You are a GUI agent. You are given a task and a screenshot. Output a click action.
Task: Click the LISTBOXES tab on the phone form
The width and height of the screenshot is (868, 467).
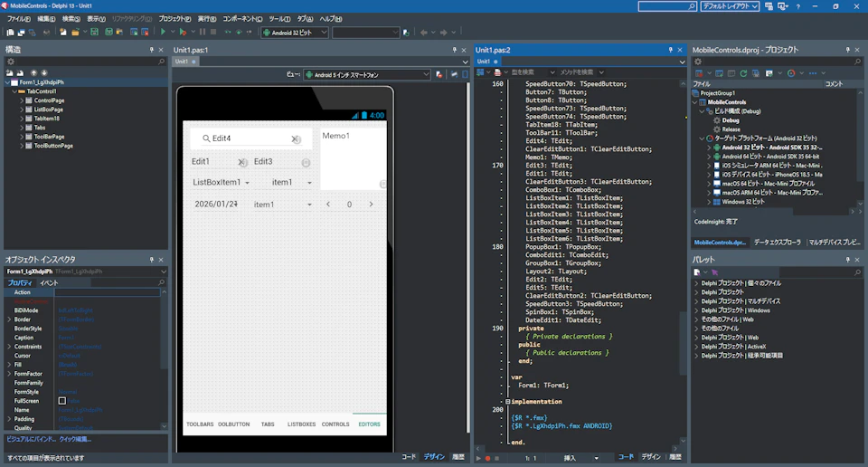point(301,424)
